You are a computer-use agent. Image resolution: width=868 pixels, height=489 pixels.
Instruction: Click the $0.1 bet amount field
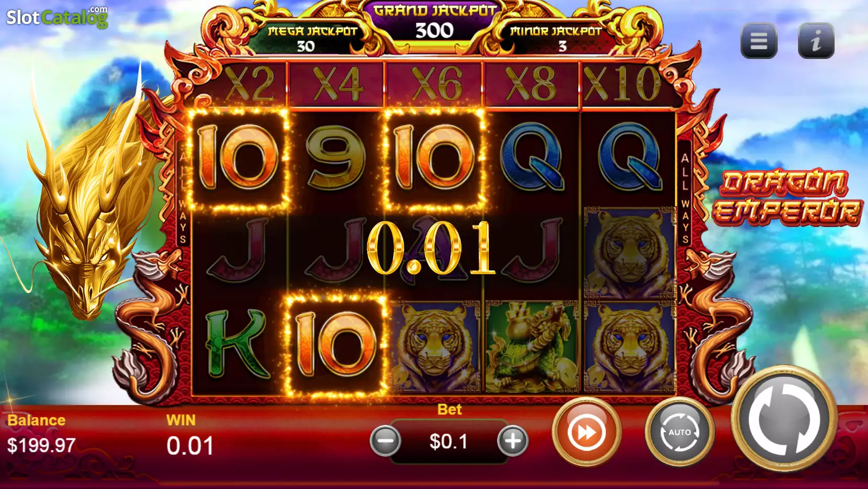pos(449,442)
